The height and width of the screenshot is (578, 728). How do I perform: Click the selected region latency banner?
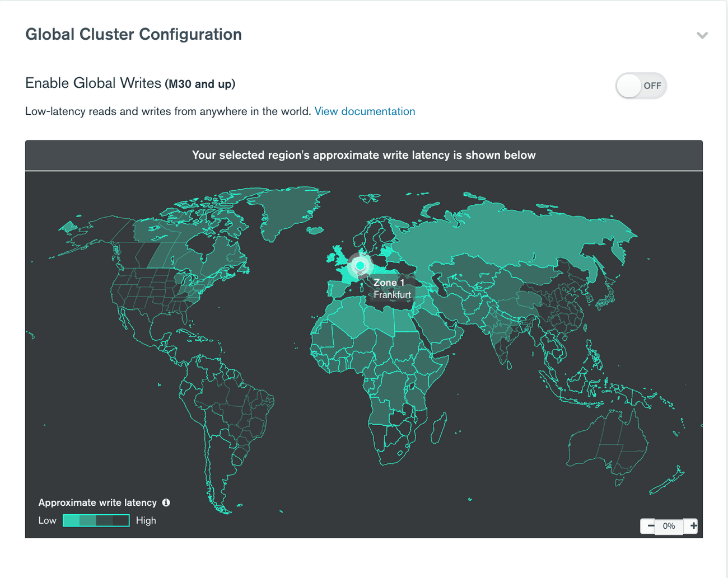coord(364,155)
